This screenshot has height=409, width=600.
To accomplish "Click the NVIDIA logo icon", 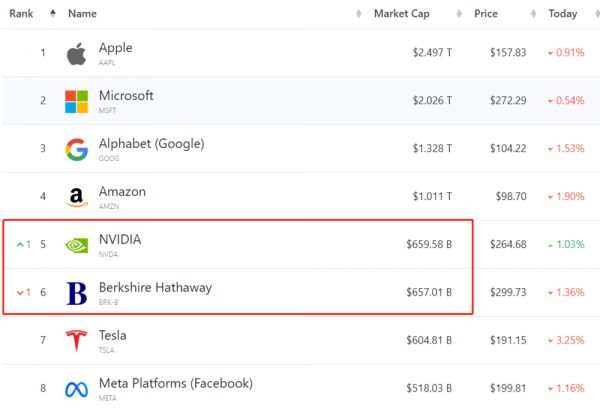I will click(76, 245).
